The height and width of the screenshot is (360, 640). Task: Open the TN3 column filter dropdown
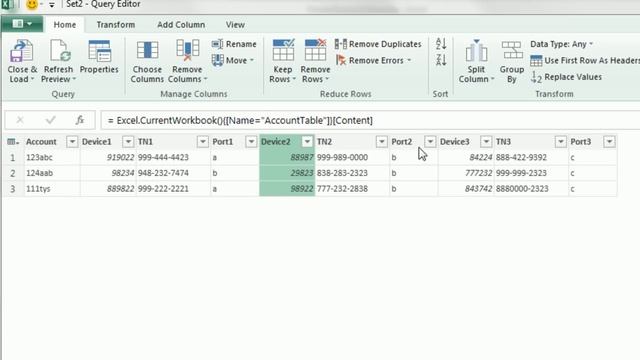[x=561, y=142]
